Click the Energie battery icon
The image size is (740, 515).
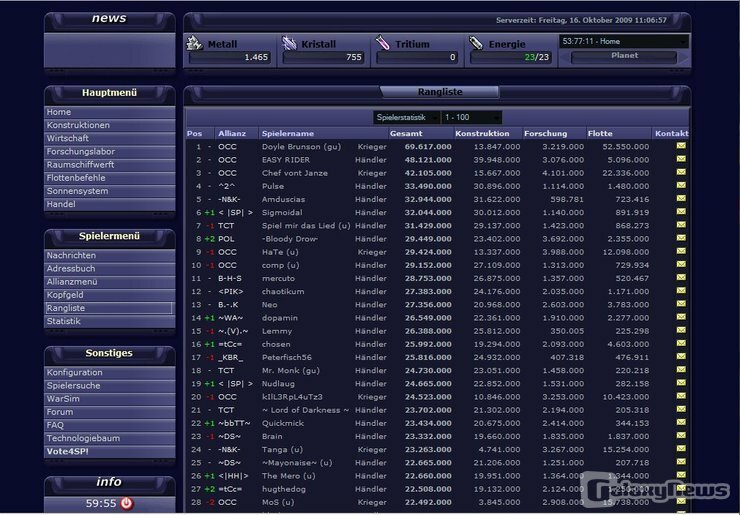coord(476,43)
